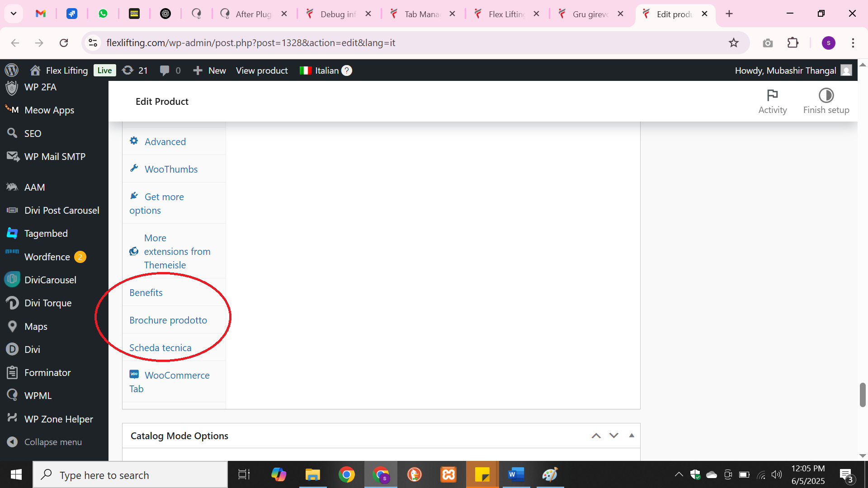The height and width of the screenshot is (488, 868).
Task: Move Catalog Mode Options box down
Action: tap(613, 436)
